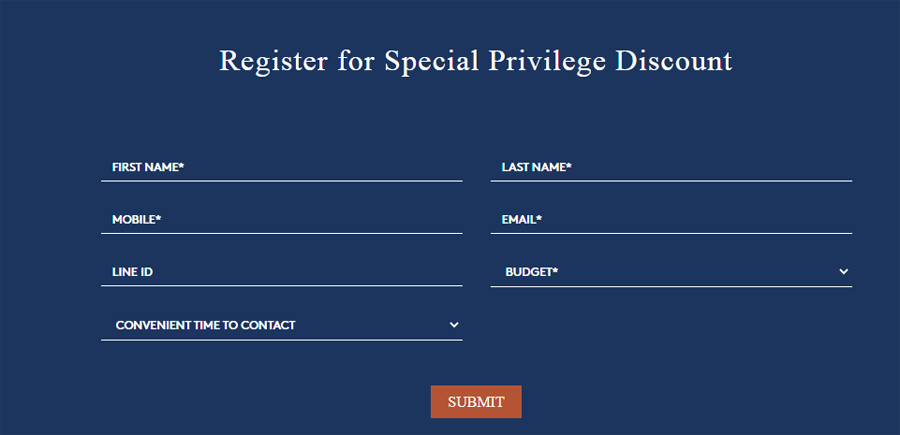Click the 'Register for Special Privilege Discount' heading
900x435 pixels.
(x=475, y=61)
